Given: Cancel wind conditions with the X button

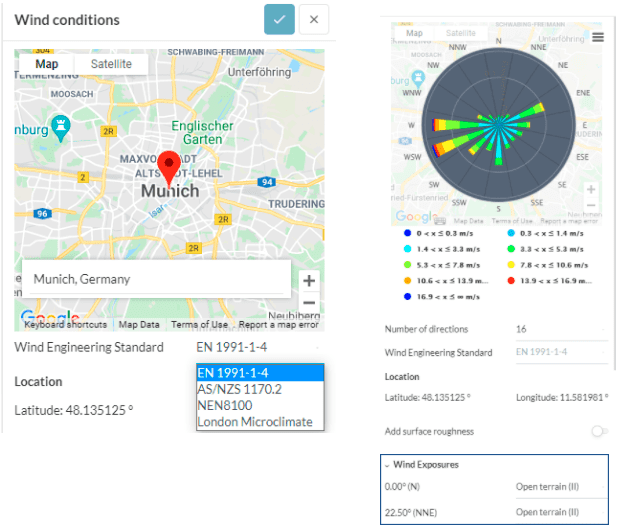Looking at the screenshot, I should pyautogui.click(x=314, y=19).
